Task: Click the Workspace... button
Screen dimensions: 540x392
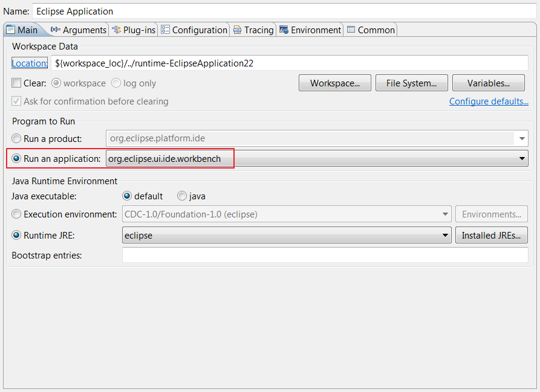Action: tap(334, 83)
